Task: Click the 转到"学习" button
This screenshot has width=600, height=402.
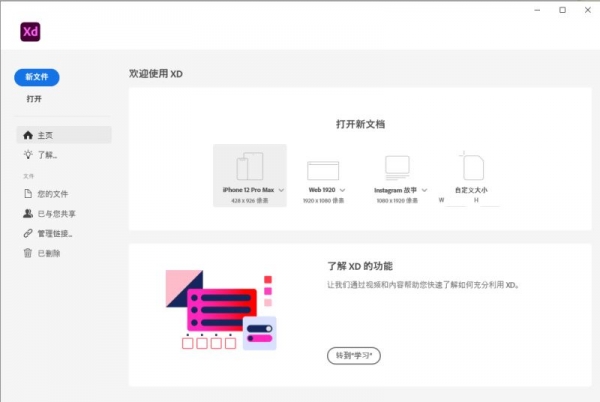Action: pyautogui.click(x=354, y=356)
